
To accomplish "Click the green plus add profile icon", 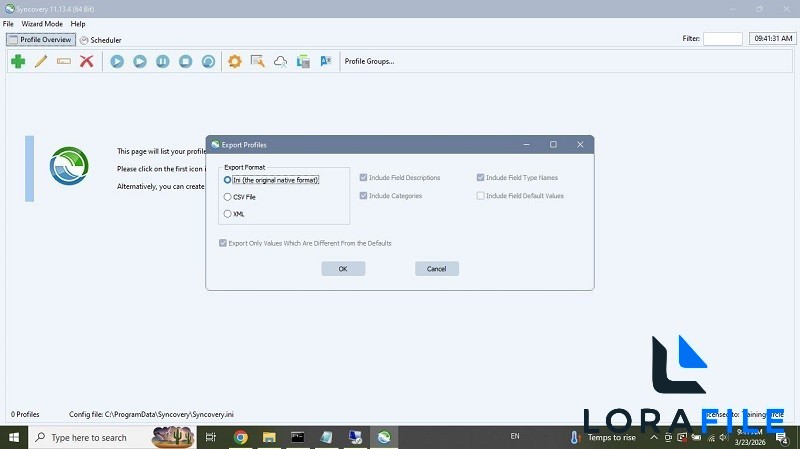I will pyautogui.click(x=18, y=61).
